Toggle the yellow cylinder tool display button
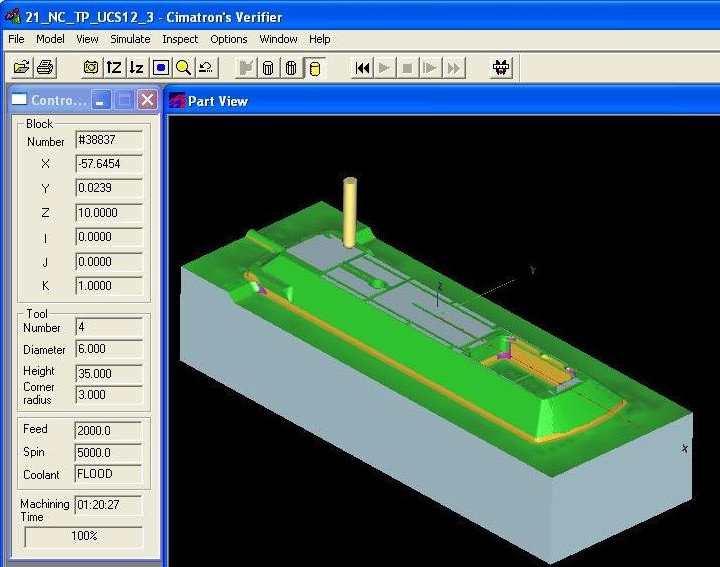The height and width of the screenshot is (567, 720). coord(314,67)
